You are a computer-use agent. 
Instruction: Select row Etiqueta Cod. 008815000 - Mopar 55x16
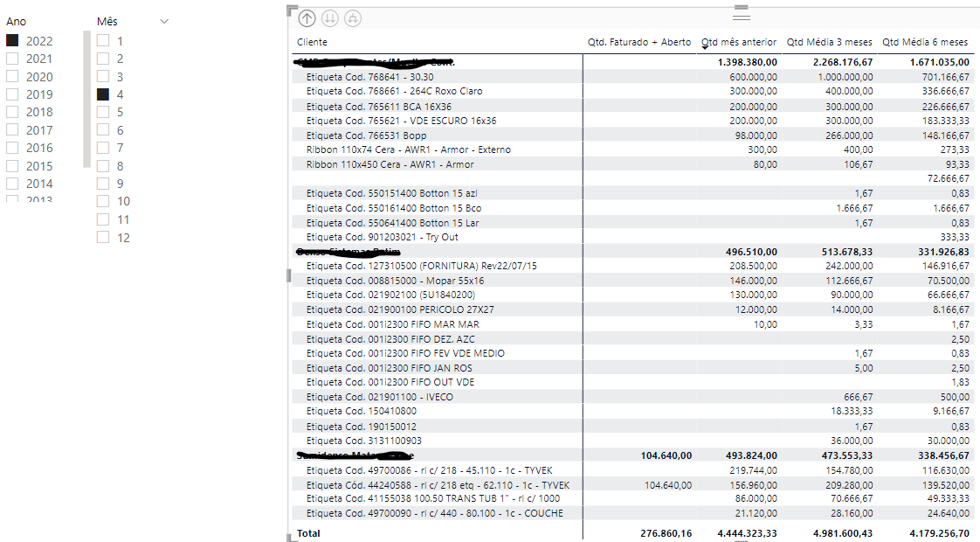pyautogui.click(x=631, y=281)
